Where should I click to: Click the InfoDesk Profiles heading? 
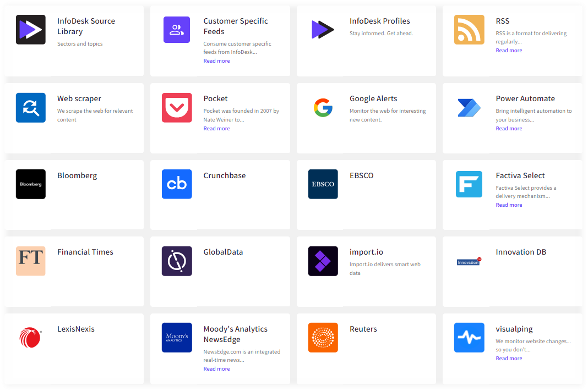[379, 20]
